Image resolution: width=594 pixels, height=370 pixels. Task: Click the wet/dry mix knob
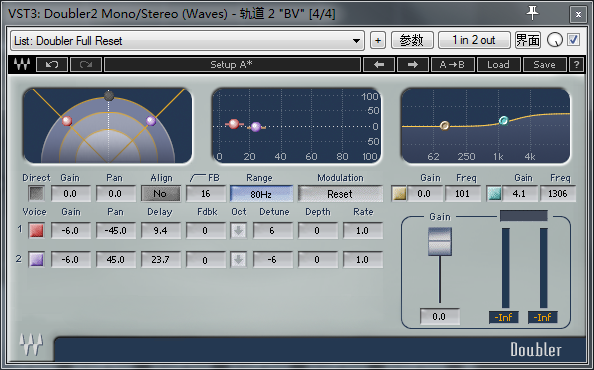(x=555, y=40)
